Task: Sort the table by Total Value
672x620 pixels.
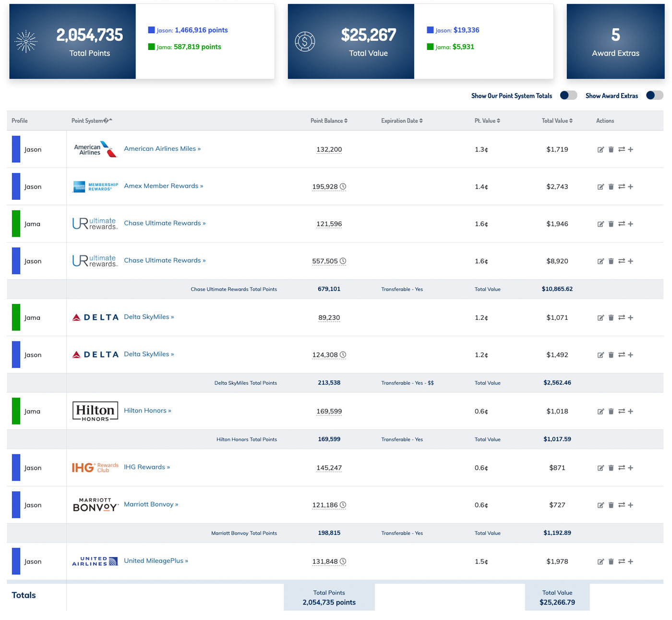Action: point(557,121)
